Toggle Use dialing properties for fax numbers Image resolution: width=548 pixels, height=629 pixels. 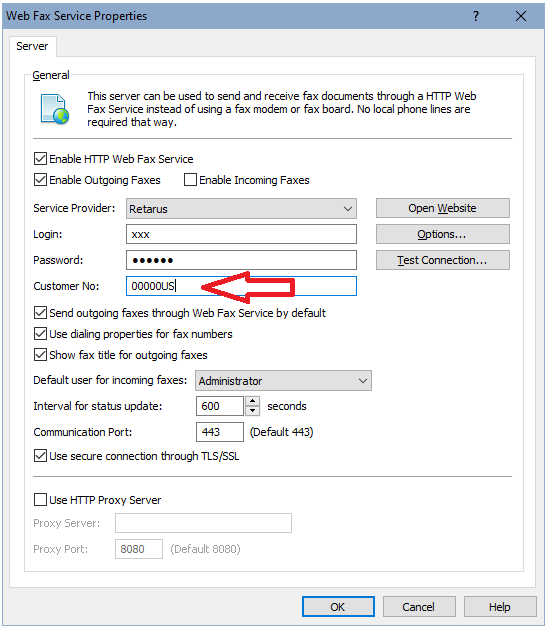pos(41,334)
